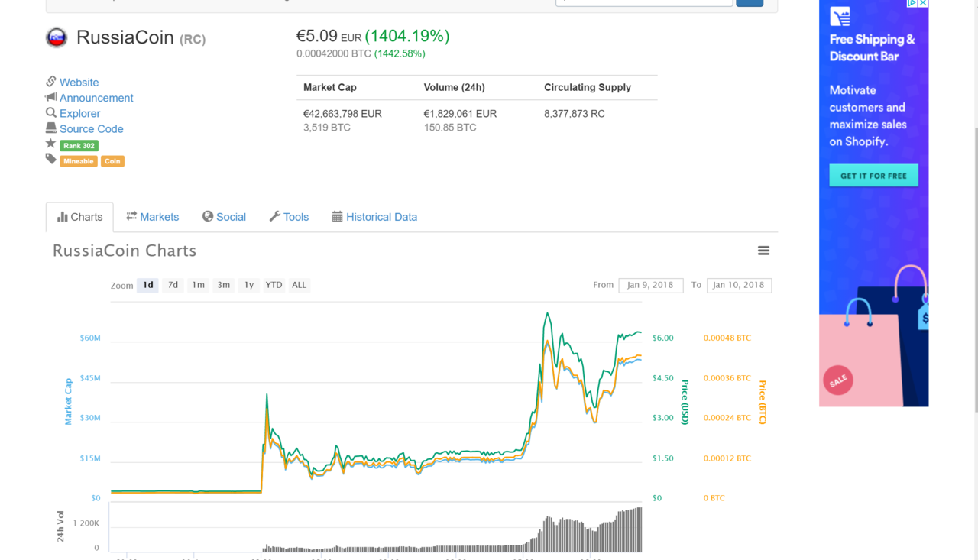Click the icon beside Source Code
This screenshot has width=978, height=560.
[x=51, y=128]
